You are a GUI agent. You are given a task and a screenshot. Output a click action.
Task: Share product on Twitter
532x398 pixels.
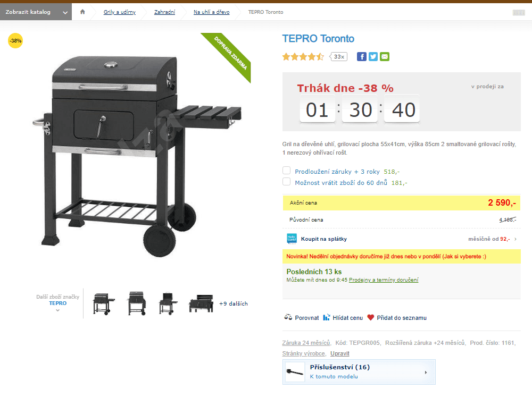click(373, 57)
